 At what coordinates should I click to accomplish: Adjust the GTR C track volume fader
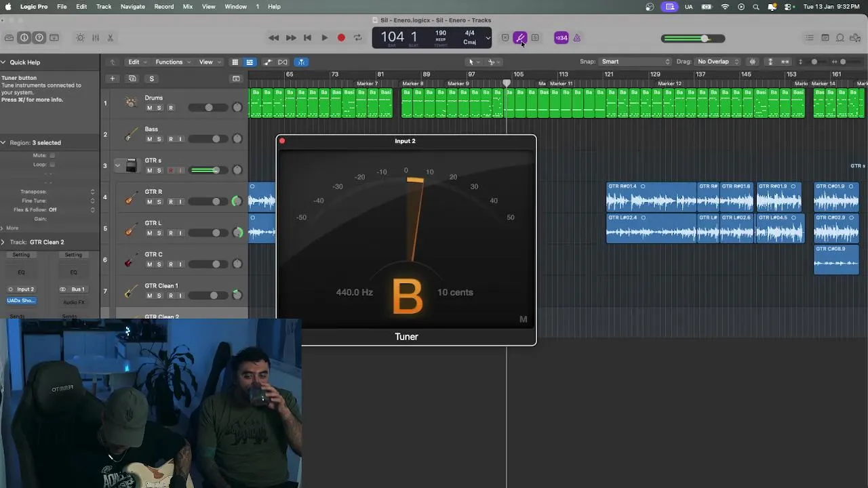pyautogui.click(x=208, y=264)
